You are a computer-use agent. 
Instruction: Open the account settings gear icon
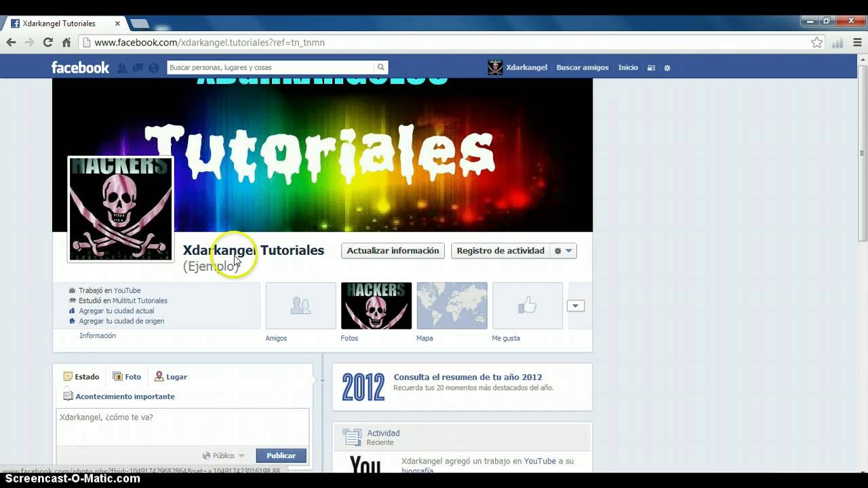click(x=667, y=68)
